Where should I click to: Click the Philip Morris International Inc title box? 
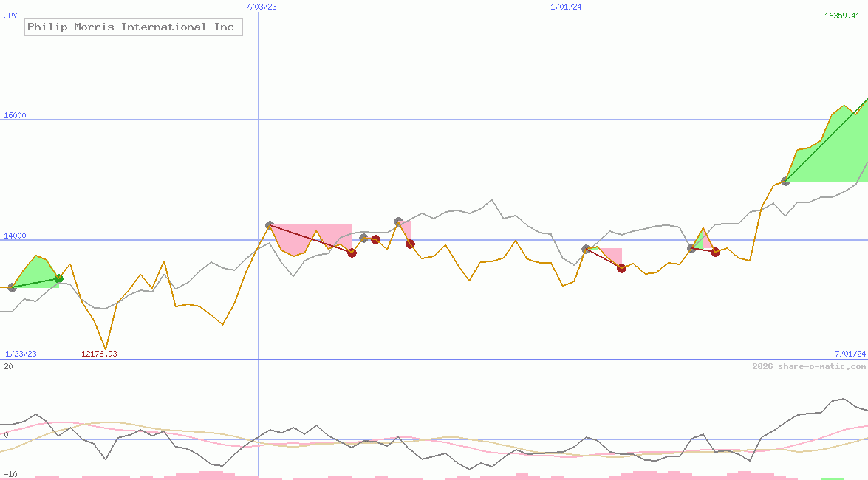click(133, 27)
